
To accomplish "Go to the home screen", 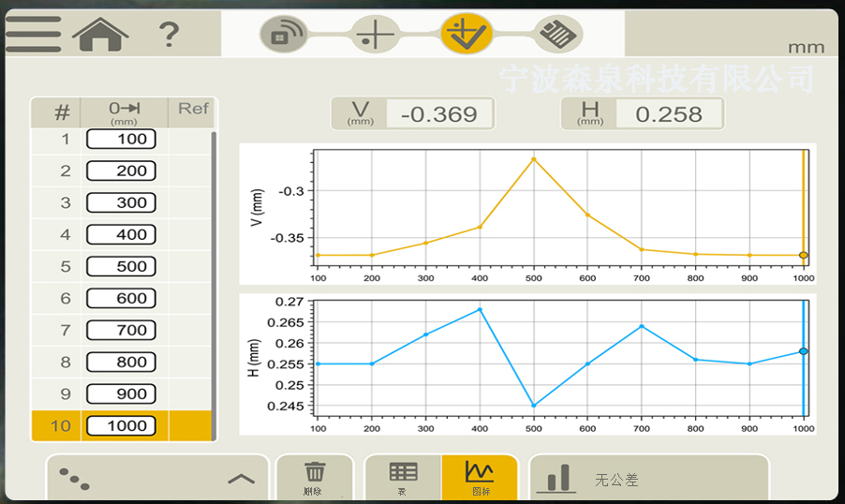I will click(100, 35).
